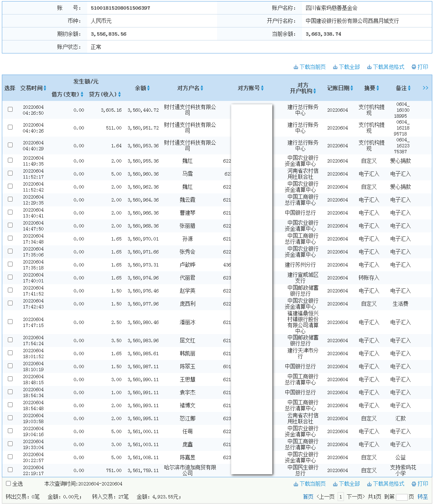Click account number 51001815208051506397

pos(121,8)
